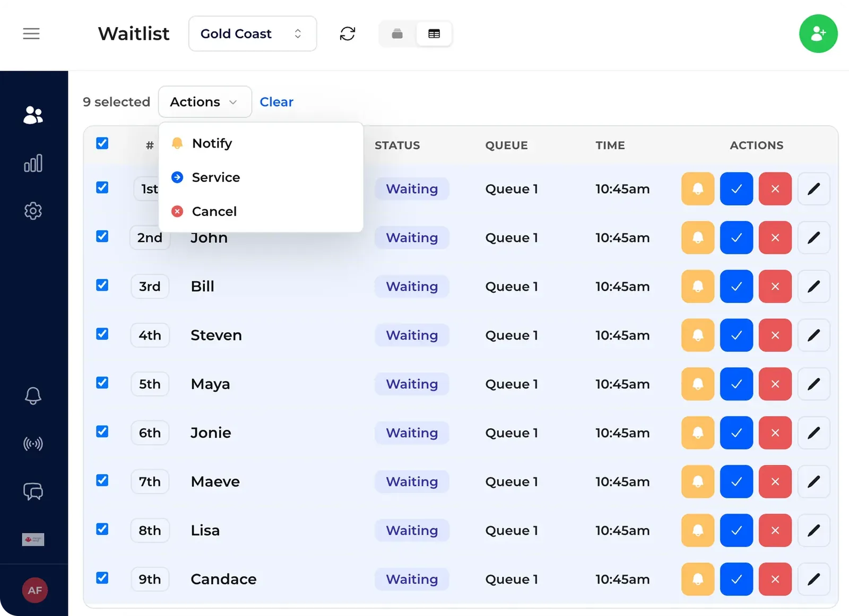Open the chat messages icon in the sidebar
849x616 pixels.
click(x=33, y=491)
